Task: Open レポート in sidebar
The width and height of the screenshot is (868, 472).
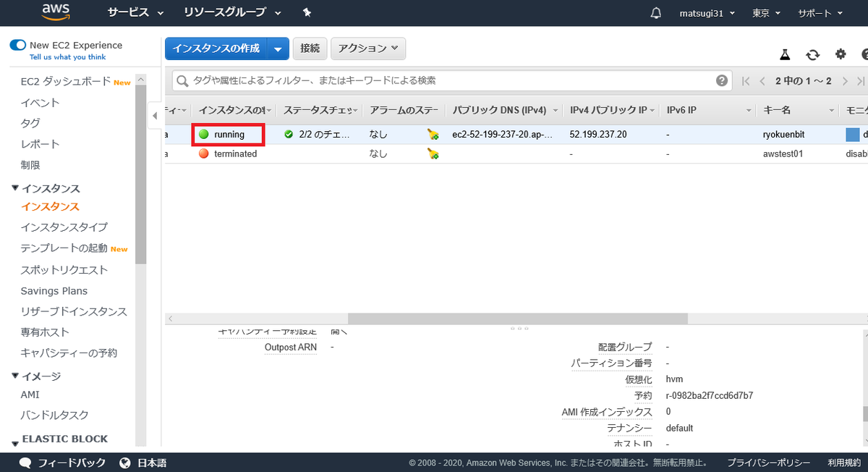Action: point(41,144)
